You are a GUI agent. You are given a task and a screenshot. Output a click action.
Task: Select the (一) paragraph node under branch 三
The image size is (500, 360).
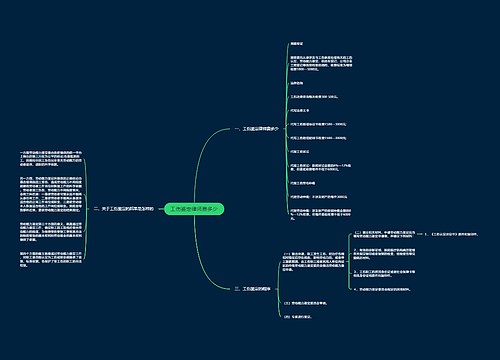[313, 262]
